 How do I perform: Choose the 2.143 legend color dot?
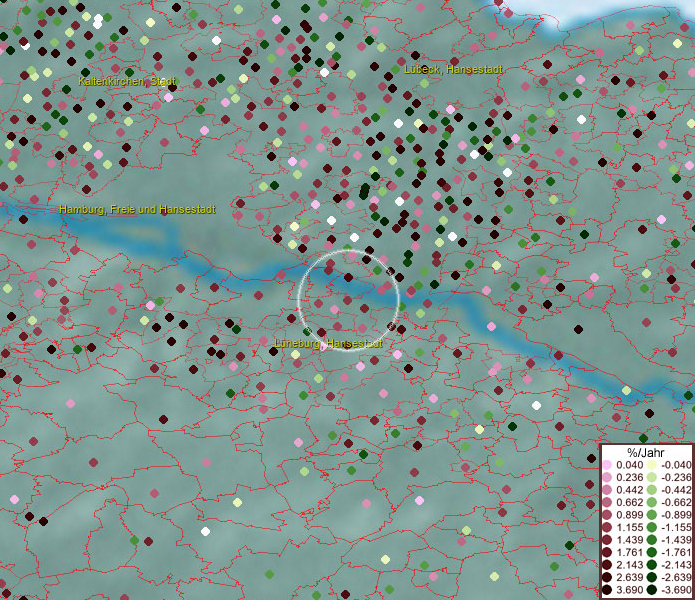pyautogui.click(x=607, y=565)
